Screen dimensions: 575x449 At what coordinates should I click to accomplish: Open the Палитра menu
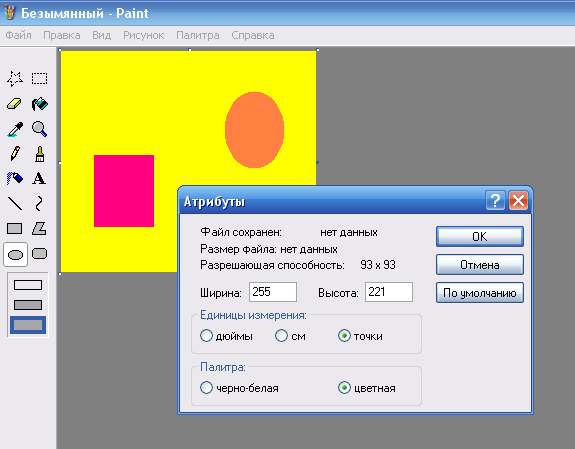(198, 35)
